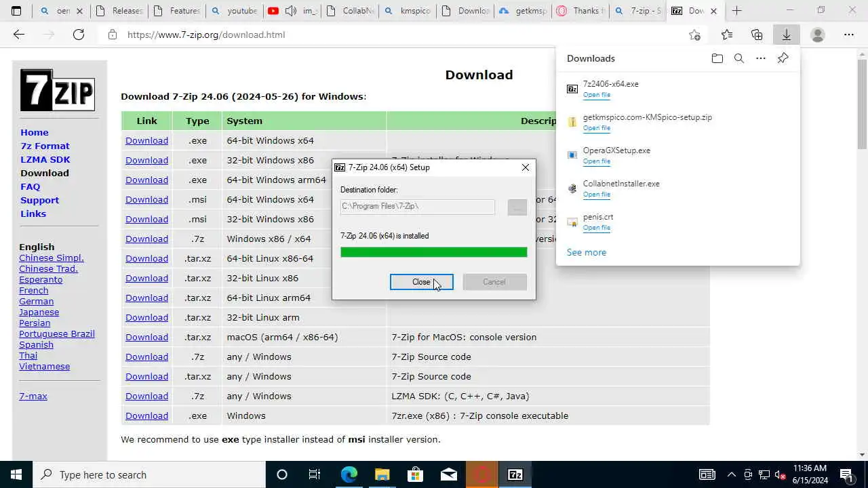
Task: Open file for CollabnetInstaller.exe
Action: pyautogui.click(x=597, y=195)
